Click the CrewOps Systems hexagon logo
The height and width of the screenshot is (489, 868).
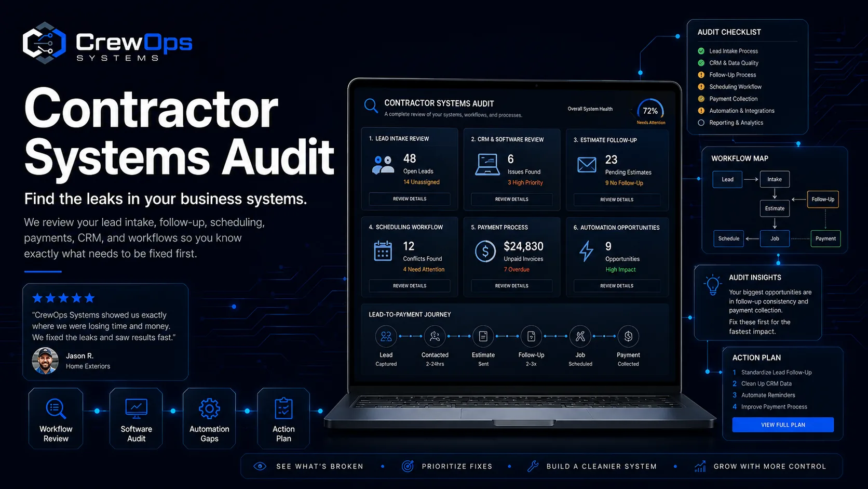pyautogui.click(x=44, y=43)
